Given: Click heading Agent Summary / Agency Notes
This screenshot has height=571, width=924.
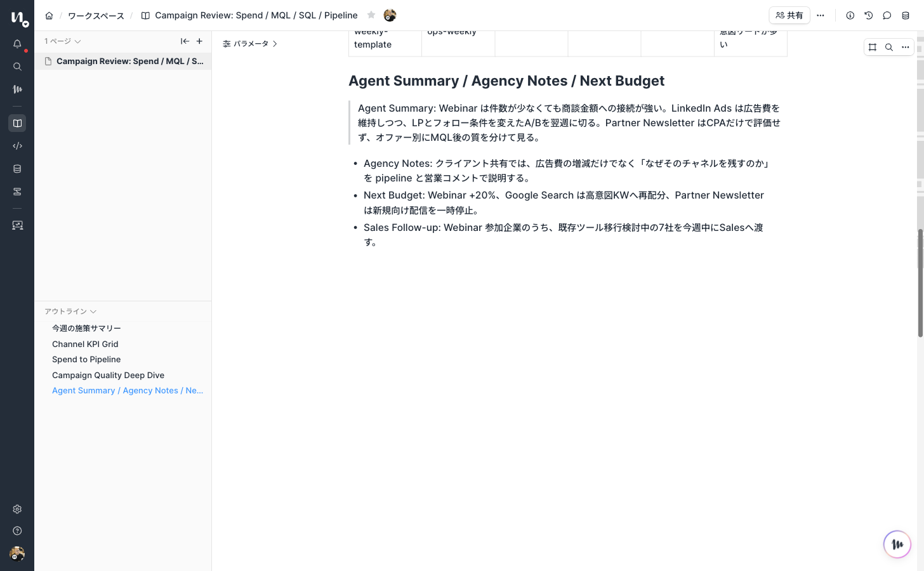Looking at the screenshot, I should (x=506, y=81).
